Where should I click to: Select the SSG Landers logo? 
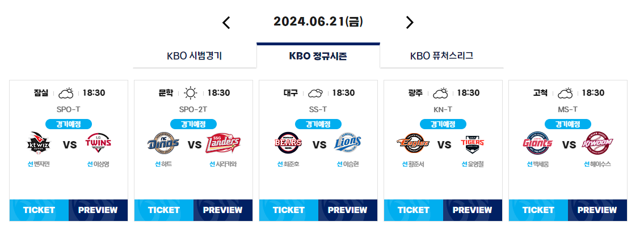coord(223,143)
